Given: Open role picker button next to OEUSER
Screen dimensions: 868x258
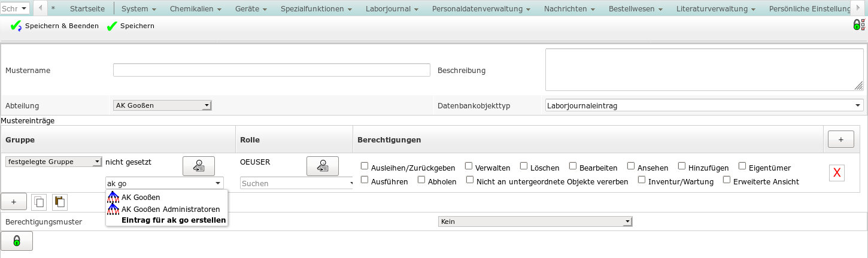Looking at the screenshot, I should tap(322, 166).
